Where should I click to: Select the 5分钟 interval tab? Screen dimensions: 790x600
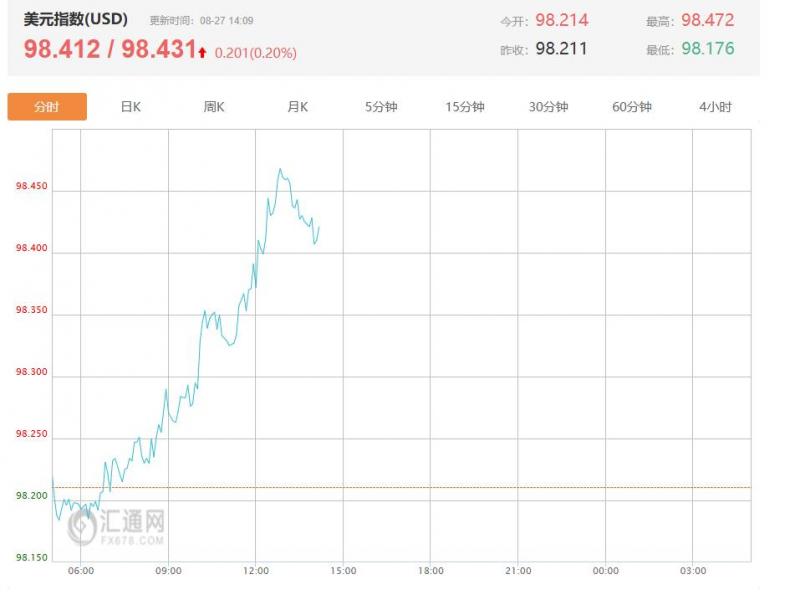381,107
